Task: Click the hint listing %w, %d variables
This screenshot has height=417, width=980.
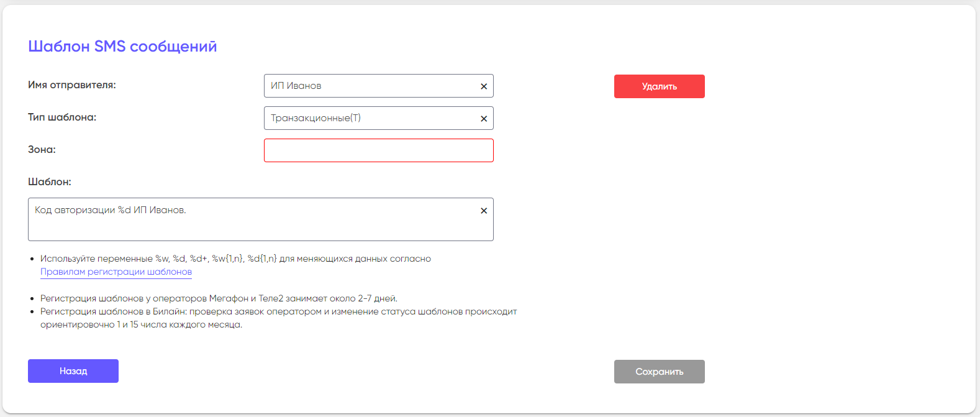Action: coord(235,259)
